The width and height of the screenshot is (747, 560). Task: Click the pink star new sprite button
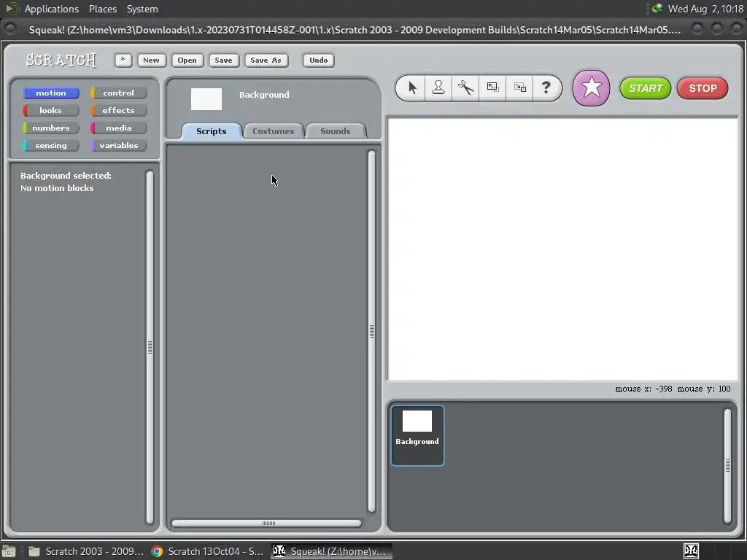pyautogui.click(x=591, y=87)
